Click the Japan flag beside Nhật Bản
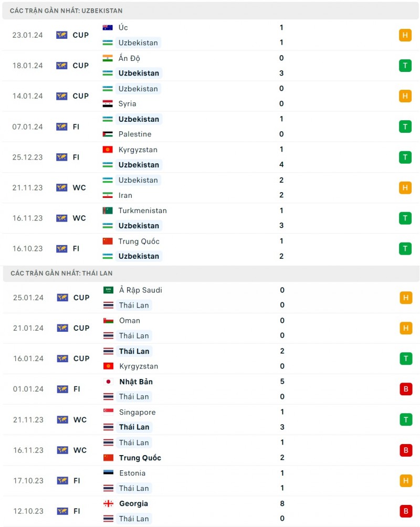Image resolution: width=420 pixels, height=527 pixels. point(108,382)
